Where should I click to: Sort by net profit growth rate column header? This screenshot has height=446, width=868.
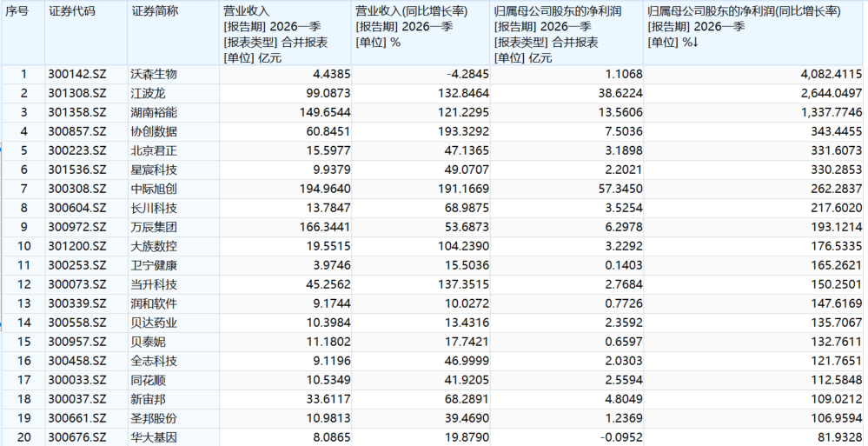click(755, 33)
